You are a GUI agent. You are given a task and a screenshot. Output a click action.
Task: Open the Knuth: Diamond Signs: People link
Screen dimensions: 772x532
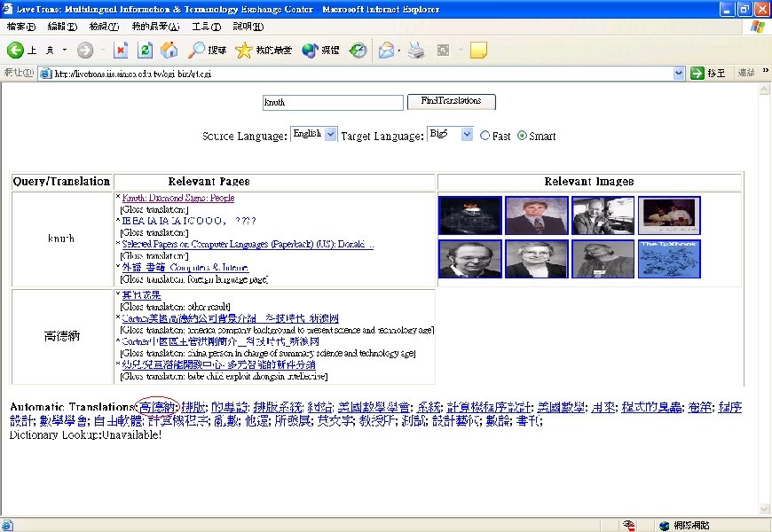[178, 198]
